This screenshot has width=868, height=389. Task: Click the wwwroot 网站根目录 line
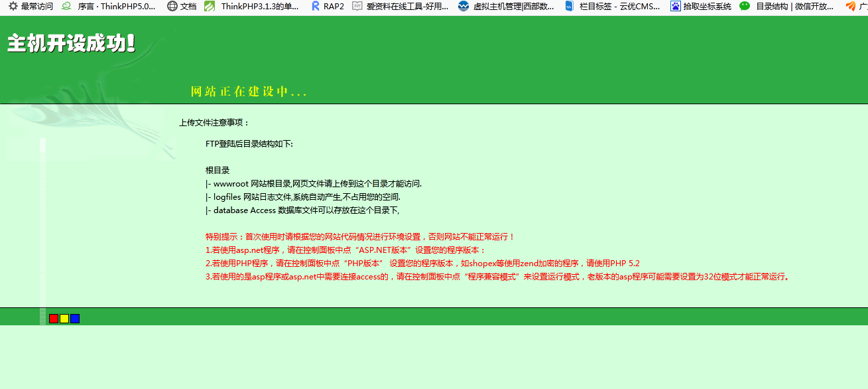[x=314, y=184]
